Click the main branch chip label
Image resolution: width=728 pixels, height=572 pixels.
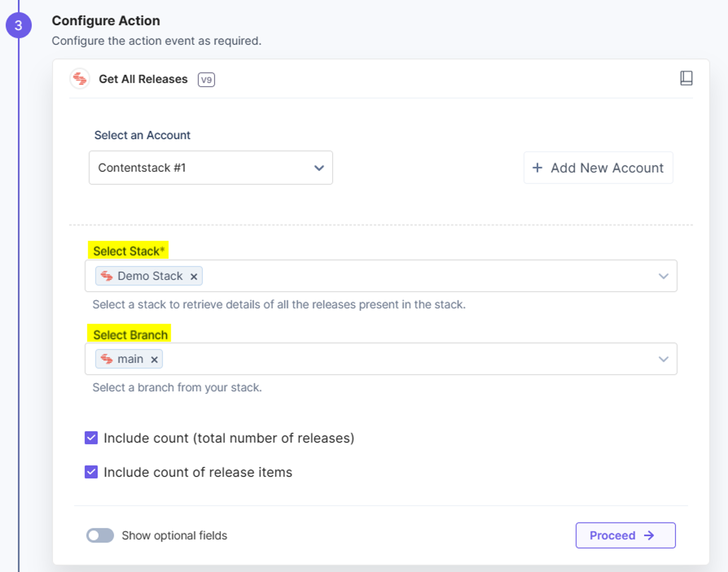pyautogui.click(x=130, y=359)
